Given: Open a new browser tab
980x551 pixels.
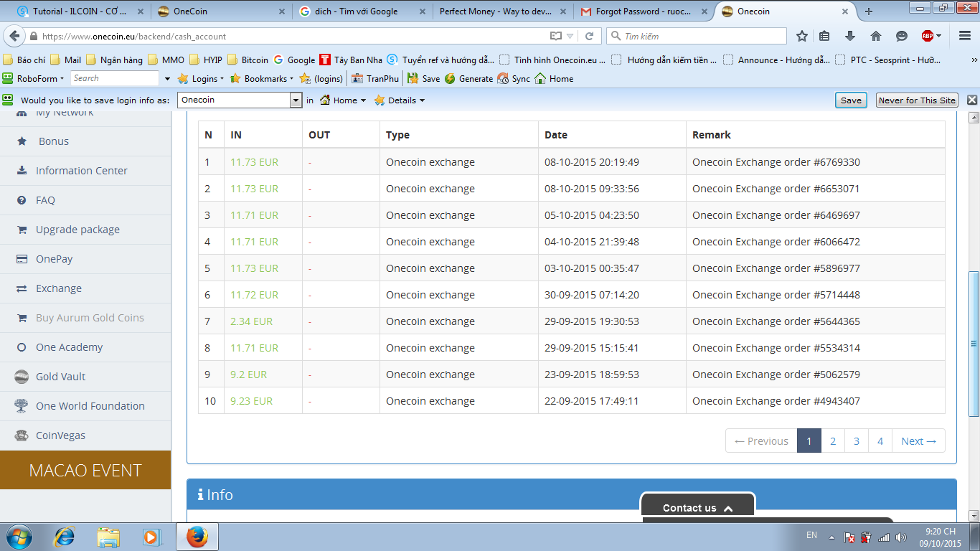Looking at the screenshot, I should [x=869, y=11].
